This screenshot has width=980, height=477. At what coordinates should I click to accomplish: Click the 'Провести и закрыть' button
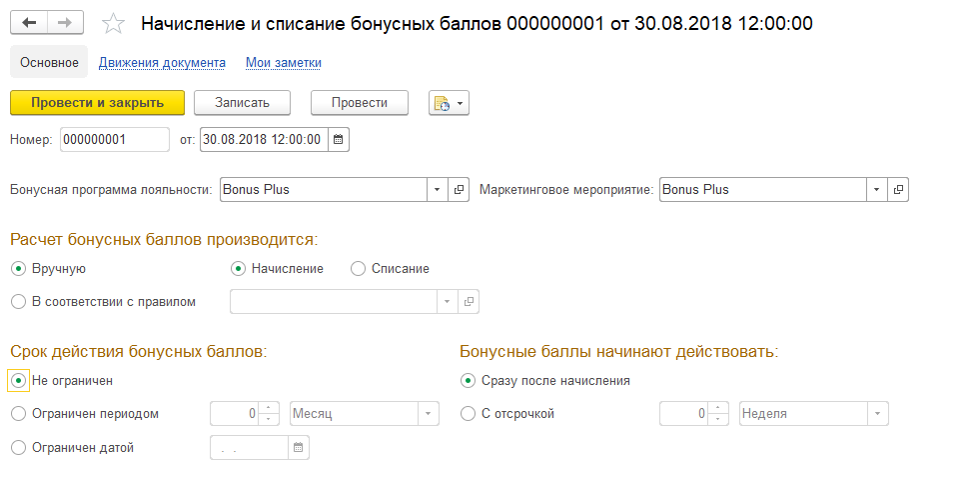click(x=97, y=103)
